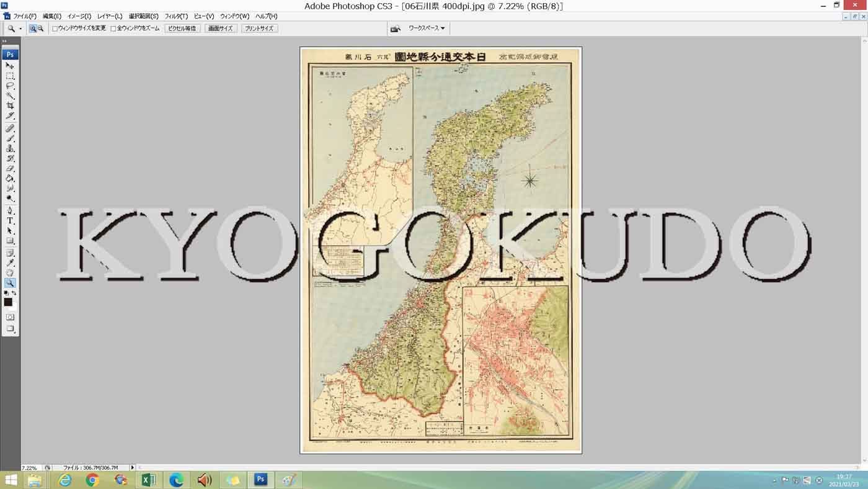Click the Ps logo atop the toolbox
Image resolution: width=868 pixels, height=489 pixels.
click(10, 55)
